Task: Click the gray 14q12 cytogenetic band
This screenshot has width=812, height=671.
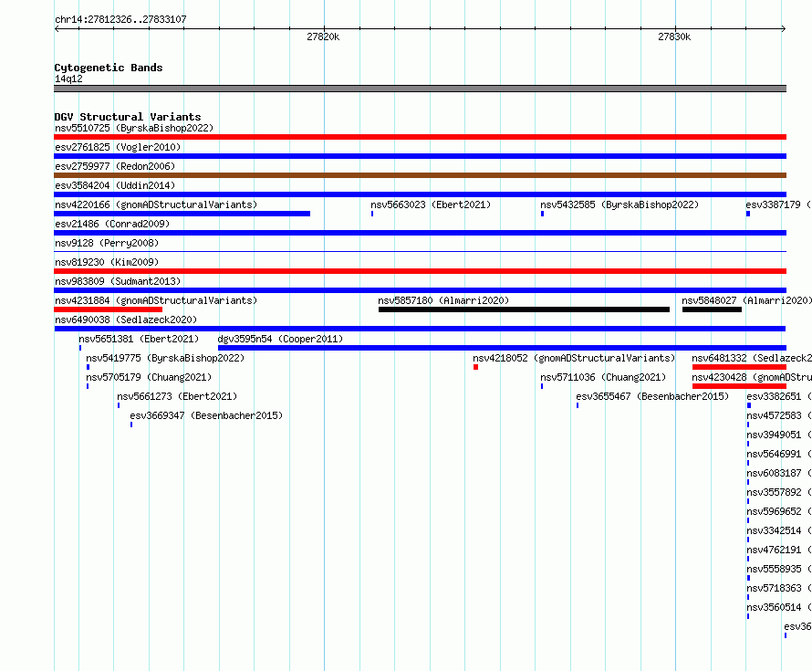Action: (420, 89)
